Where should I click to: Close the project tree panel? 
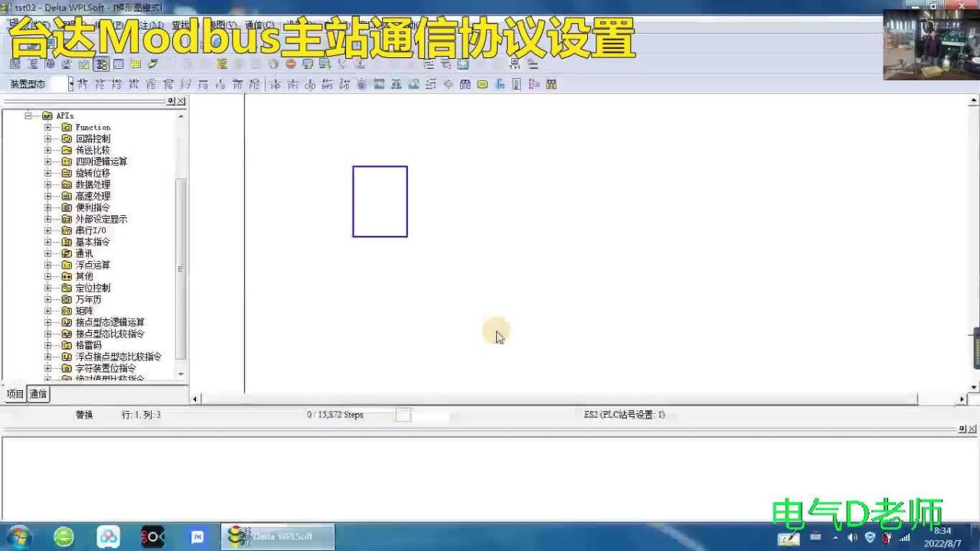[x=181, y=101]
